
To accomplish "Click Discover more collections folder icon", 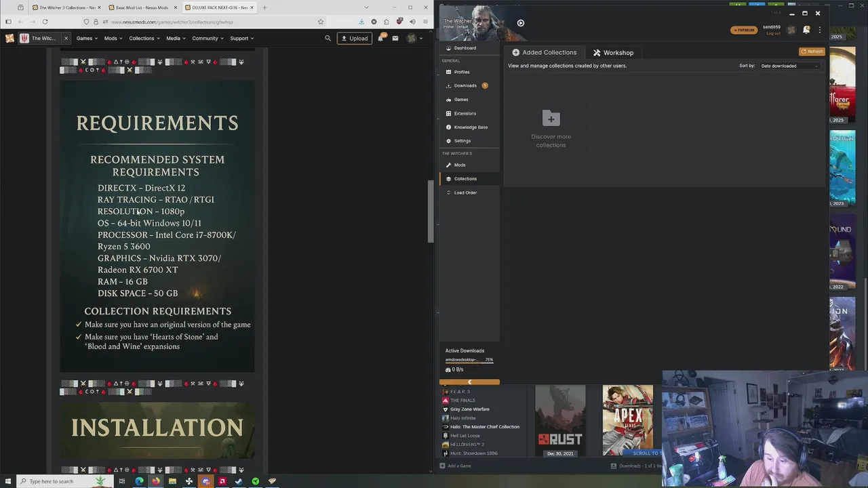I will 551,119.
